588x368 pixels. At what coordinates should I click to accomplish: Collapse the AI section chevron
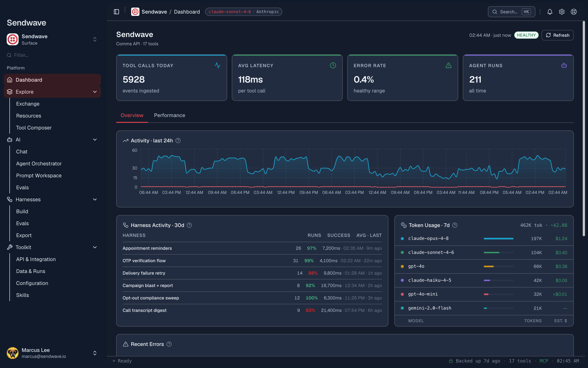[95, 140]
